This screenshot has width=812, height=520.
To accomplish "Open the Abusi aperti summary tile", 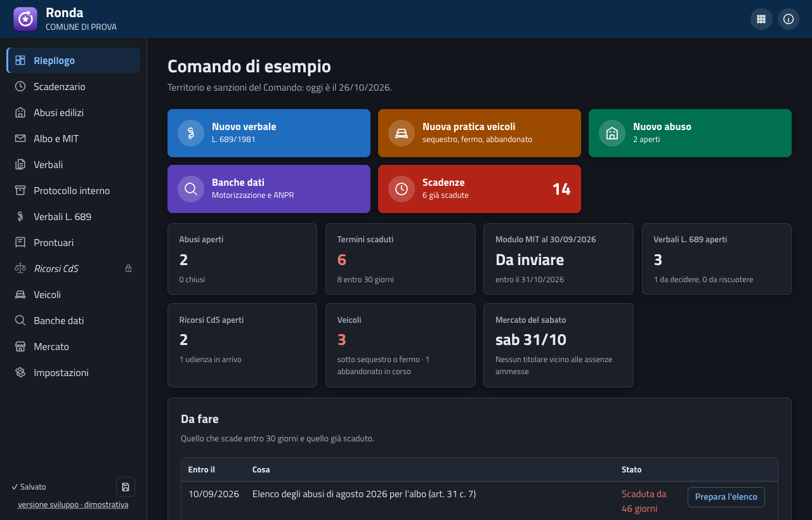I will 242,259.
